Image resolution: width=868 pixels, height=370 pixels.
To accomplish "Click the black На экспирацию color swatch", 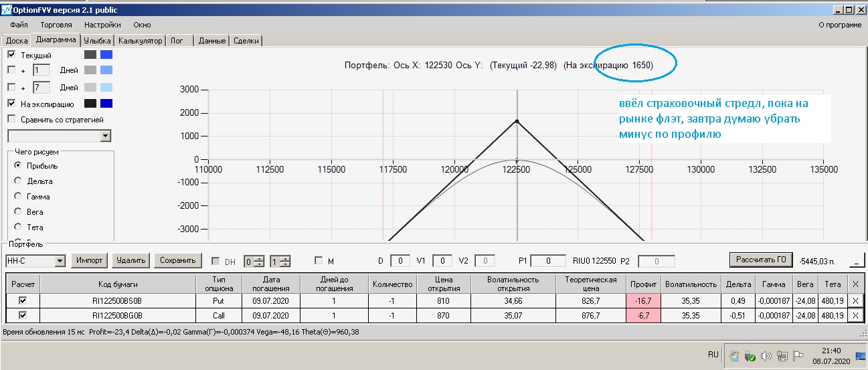I will [90, 104].
